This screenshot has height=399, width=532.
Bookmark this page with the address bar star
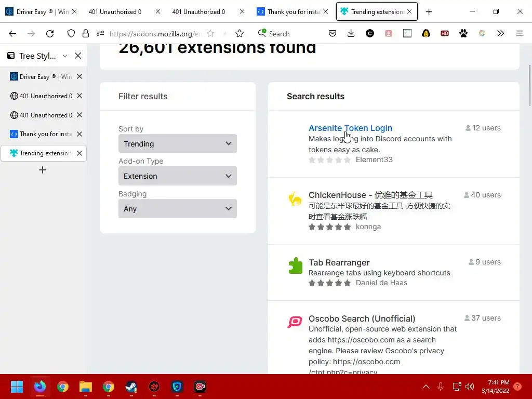pyautogui.click(x=210, y=33)
